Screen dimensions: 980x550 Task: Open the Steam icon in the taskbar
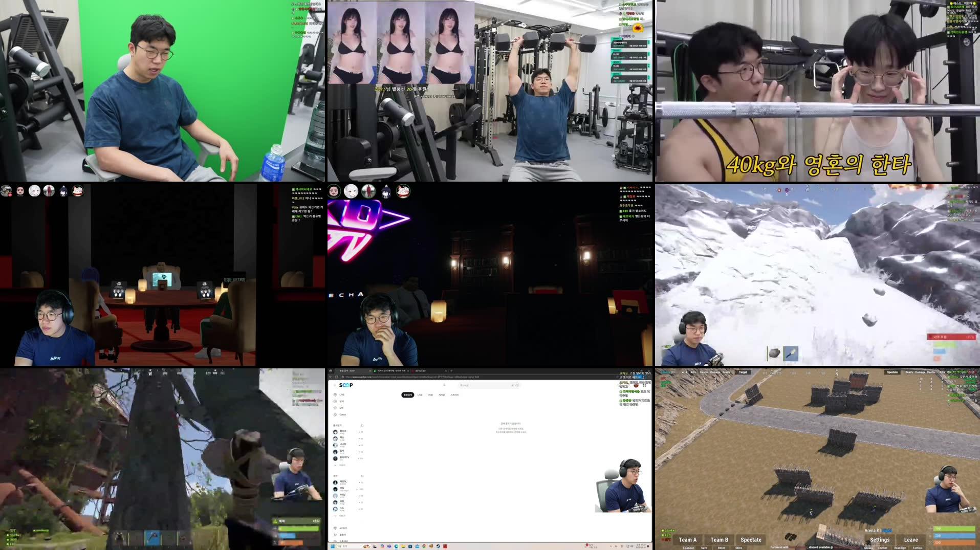coord(438,546)
